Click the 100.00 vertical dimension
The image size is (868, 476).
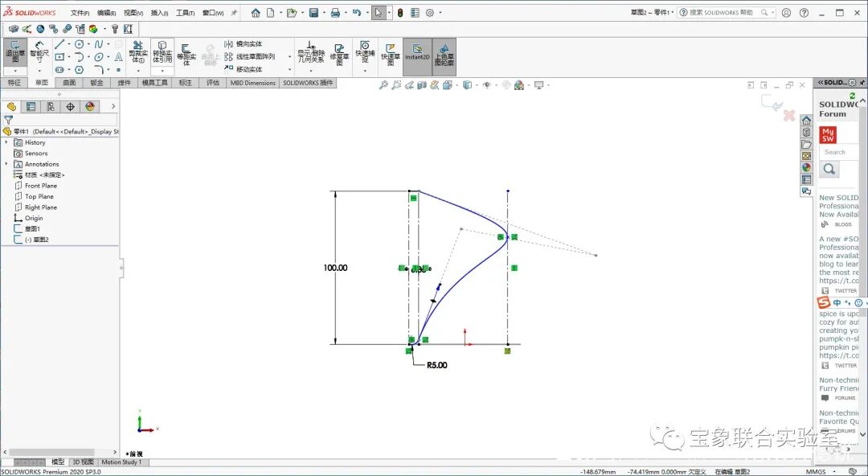click(335, 268)
